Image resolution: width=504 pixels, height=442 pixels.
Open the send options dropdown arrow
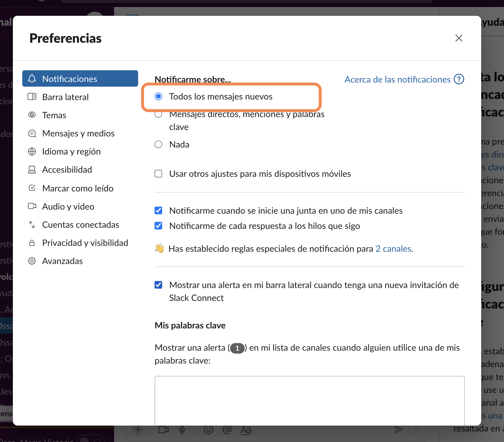click(x=416, y=430)
